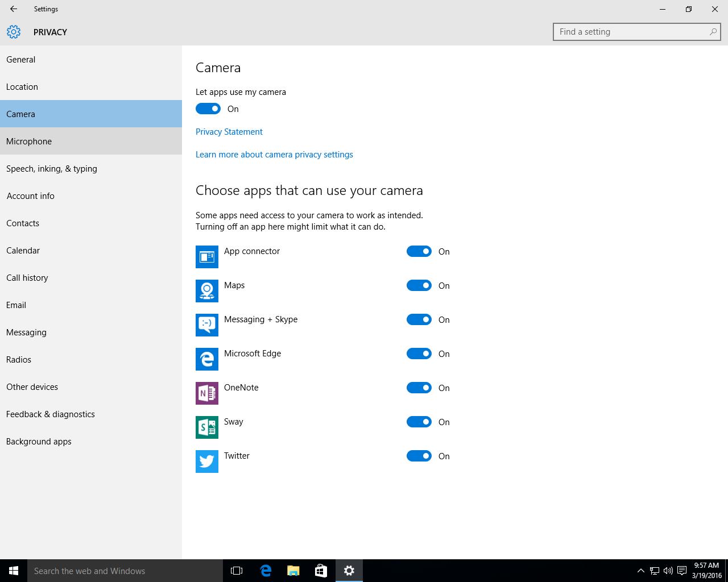
Task: Click the OneNote app name label
Action: pyautogui.click(x=241, y=388)
